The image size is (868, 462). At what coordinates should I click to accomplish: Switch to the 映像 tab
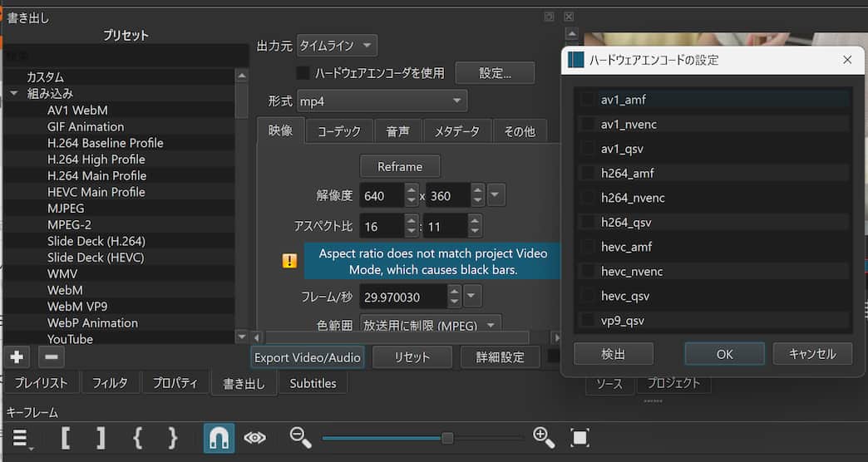(281, 131)
